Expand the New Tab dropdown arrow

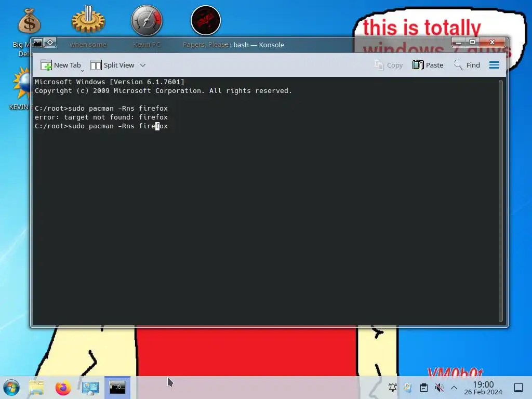pos(82,71)
